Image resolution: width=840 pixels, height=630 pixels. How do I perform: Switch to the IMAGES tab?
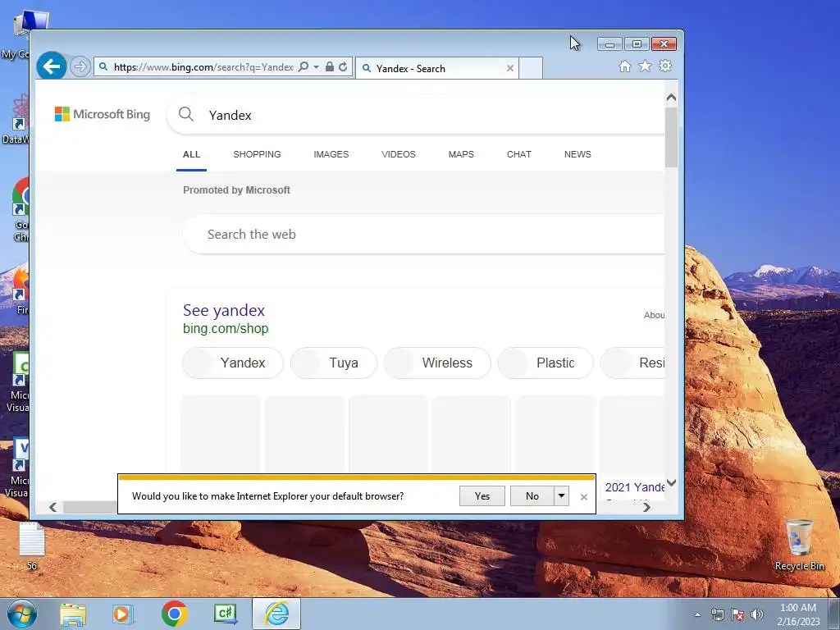tap(331, 154)
